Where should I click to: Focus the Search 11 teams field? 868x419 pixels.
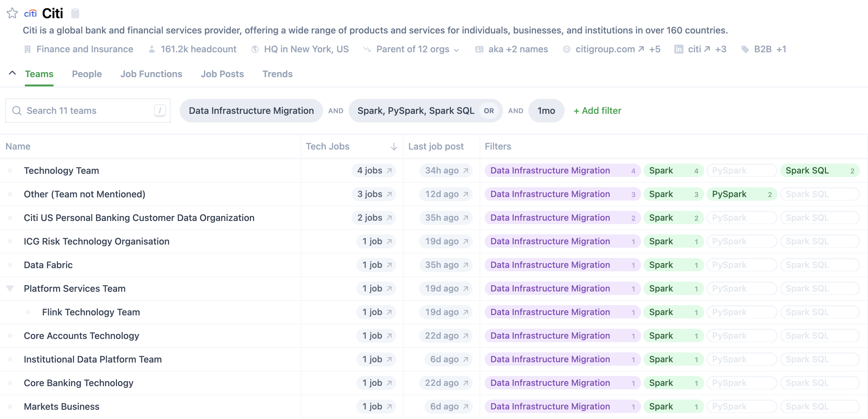88,111
